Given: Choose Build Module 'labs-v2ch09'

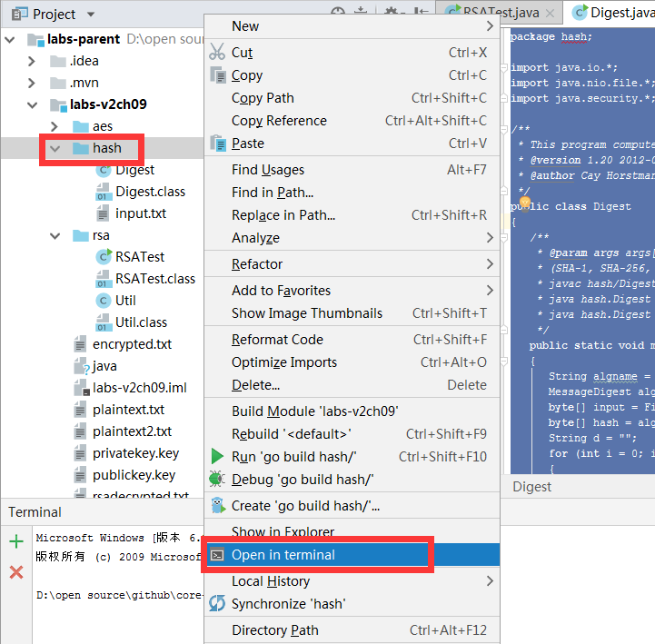Looking at the screenshot, I should 352,411.
